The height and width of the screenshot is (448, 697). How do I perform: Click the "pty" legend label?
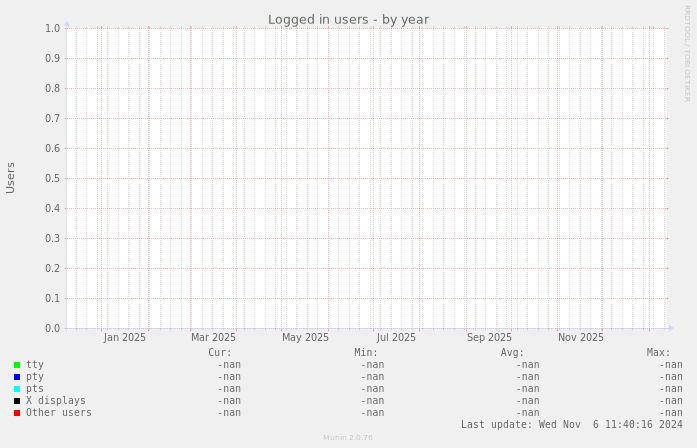[x=35, y=377]
